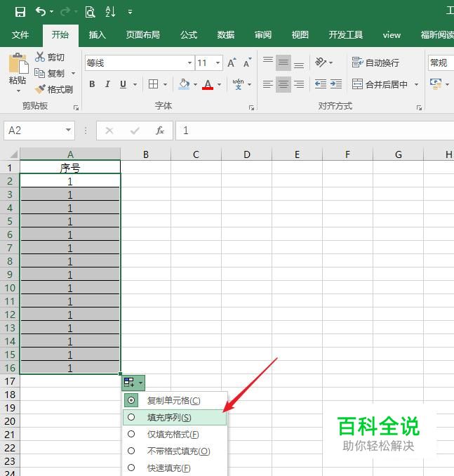This screenshot has width=454, height=476.
Task: Select row 17 header
Action: pos(10,381)
